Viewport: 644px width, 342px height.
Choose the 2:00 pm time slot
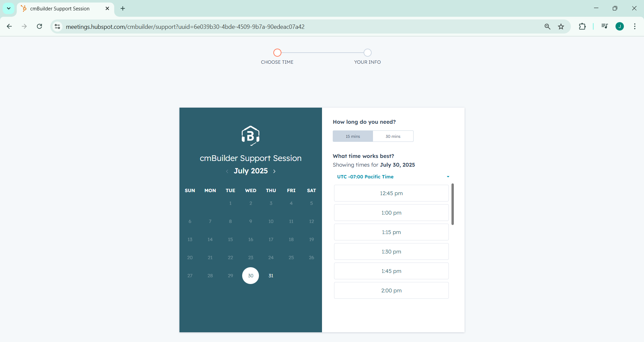click(x=391, y=290)
